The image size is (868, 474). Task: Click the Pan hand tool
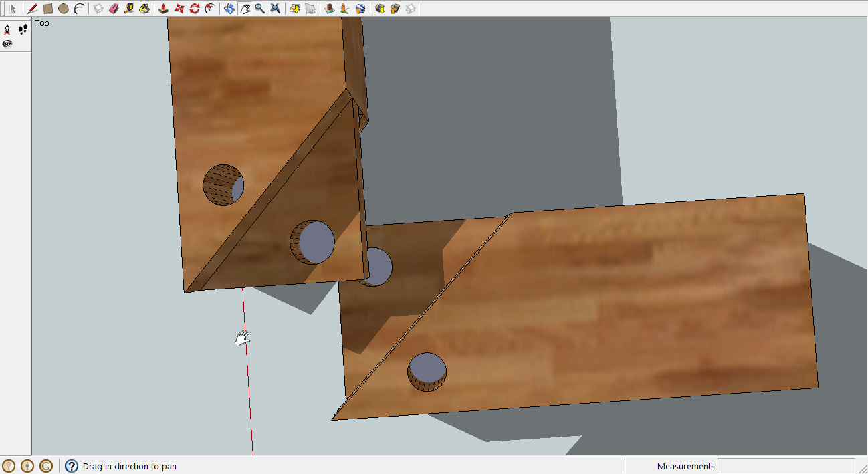(x=245, y=9)
